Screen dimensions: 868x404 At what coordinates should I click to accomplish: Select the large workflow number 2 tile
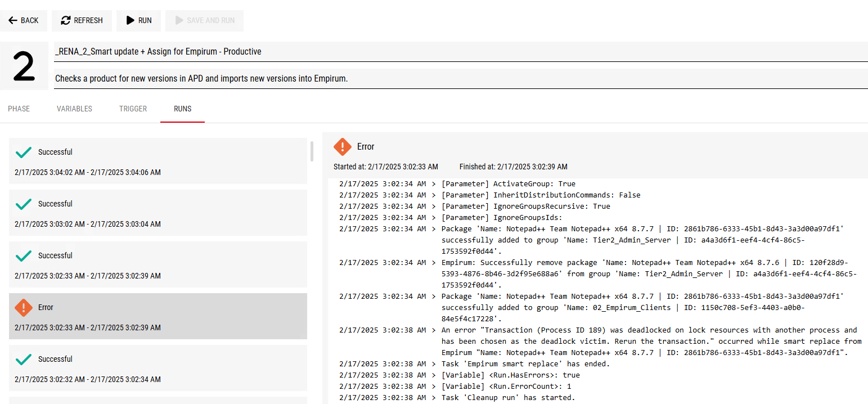(24, 66)
